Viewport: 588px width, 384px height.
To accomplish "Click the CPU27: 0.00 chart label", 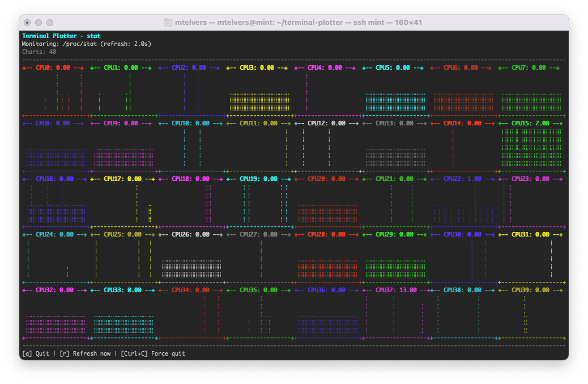I will pos(258,235).
